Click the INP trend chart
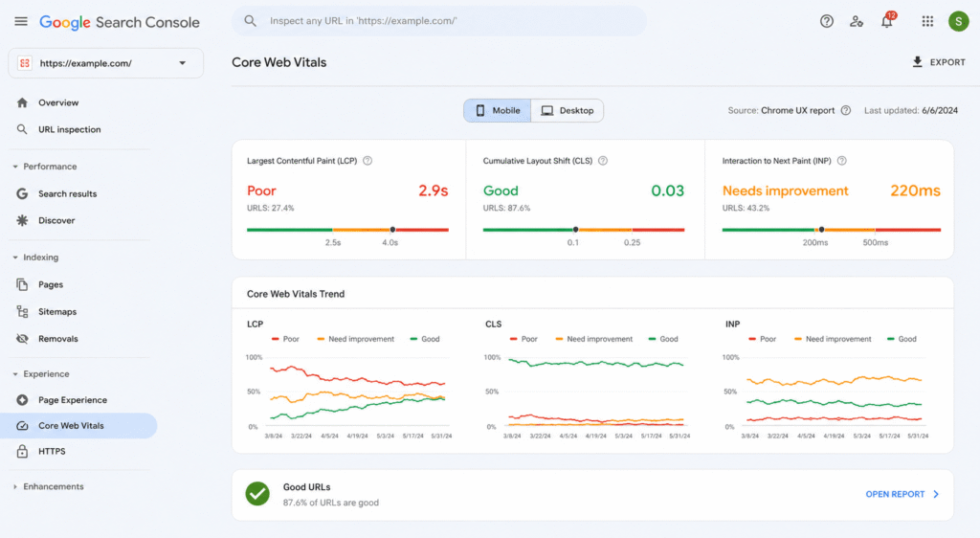This screenshot has height=538, width=980. 826,393
